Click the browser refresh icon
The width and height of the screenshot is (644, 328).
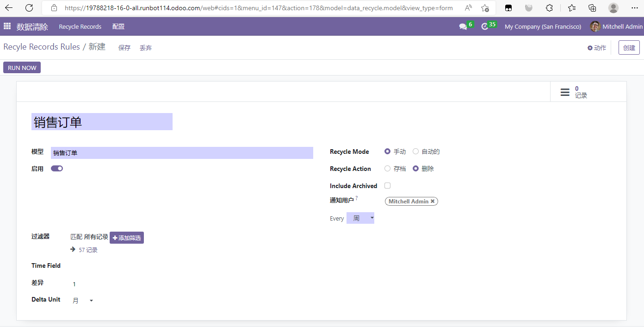tap(29, 8)
